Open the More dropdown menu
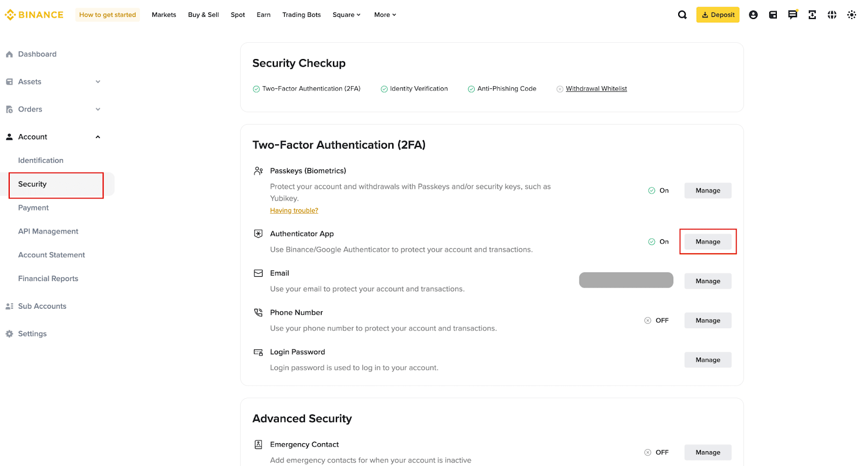The image size is (868, 466). (x=385, y=15)
